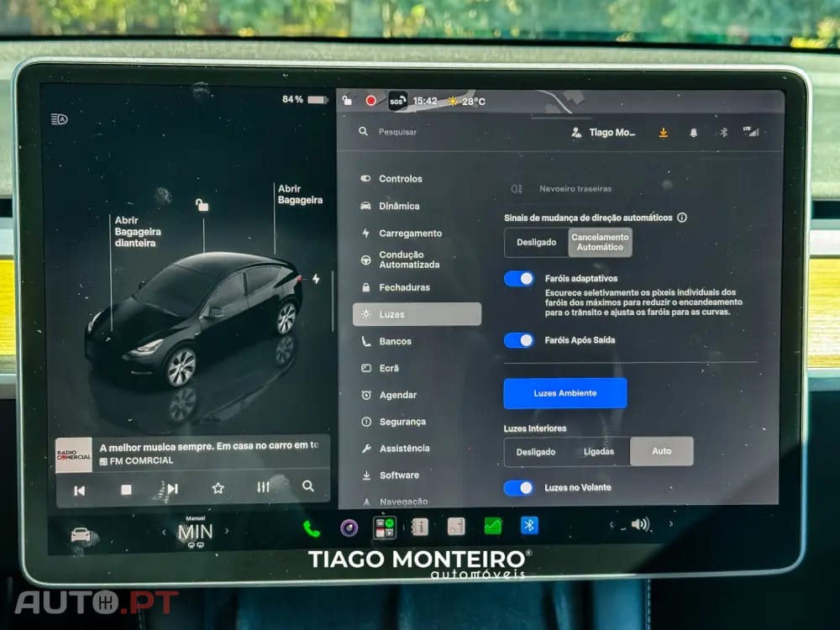
Task: Open the audio equalizer settings icon
Action: [x=263, y=487]
